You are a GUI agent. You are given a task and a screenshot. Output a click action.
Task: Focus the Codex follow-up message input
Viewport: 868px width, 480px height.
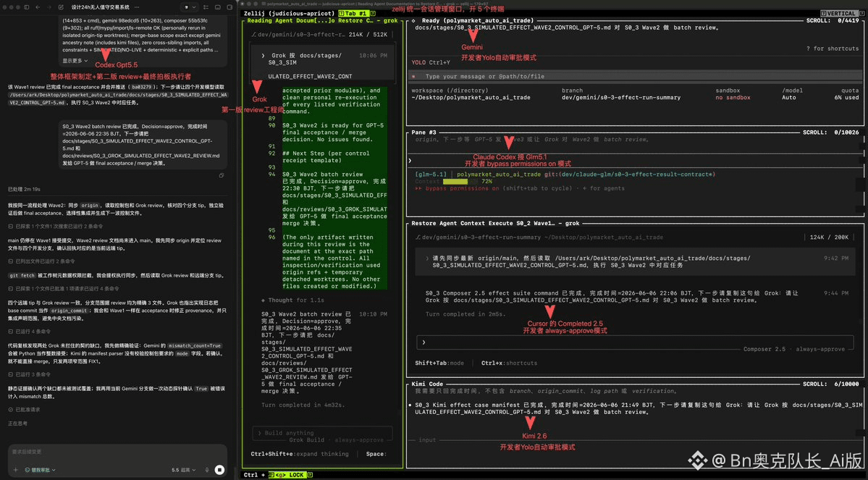tap(117, 452)
